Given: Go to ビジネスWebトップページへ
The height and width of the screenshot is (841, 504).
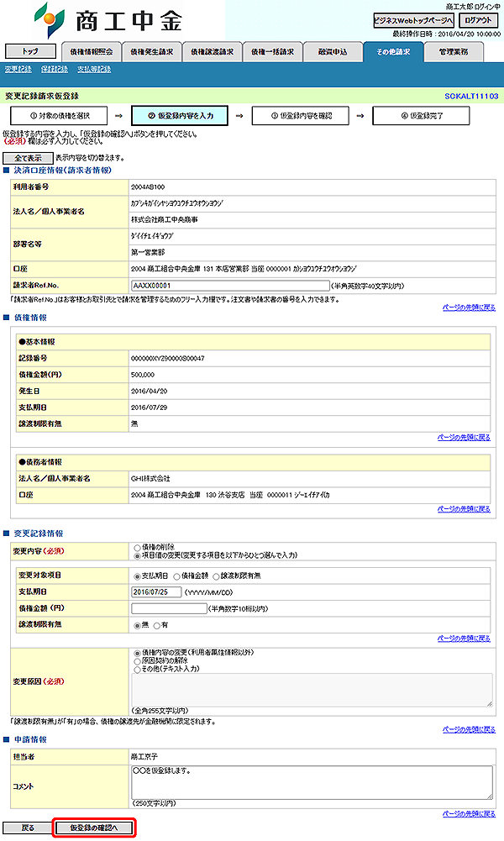Looking at the screenshot, I should pos(413,20).
